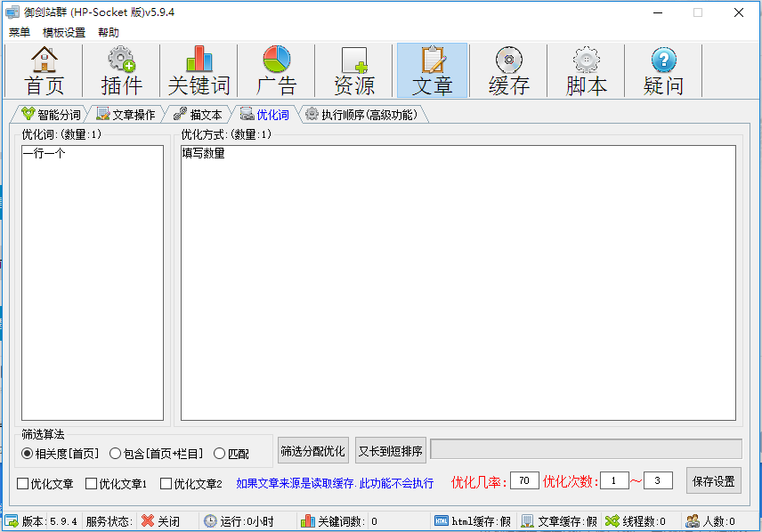Click the app icon in title bar
762x532 pixels.
coord(12,12)
